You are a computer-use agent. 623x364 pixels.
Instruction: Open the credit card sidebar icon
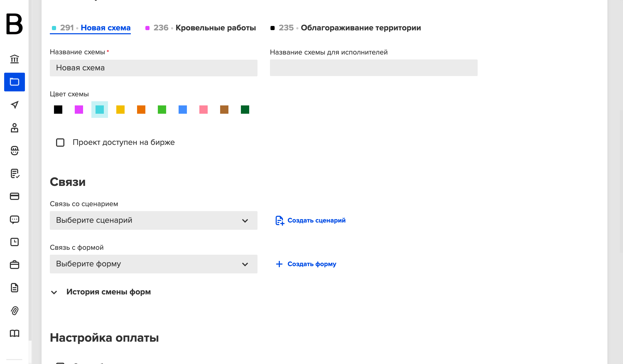point(15,196)
